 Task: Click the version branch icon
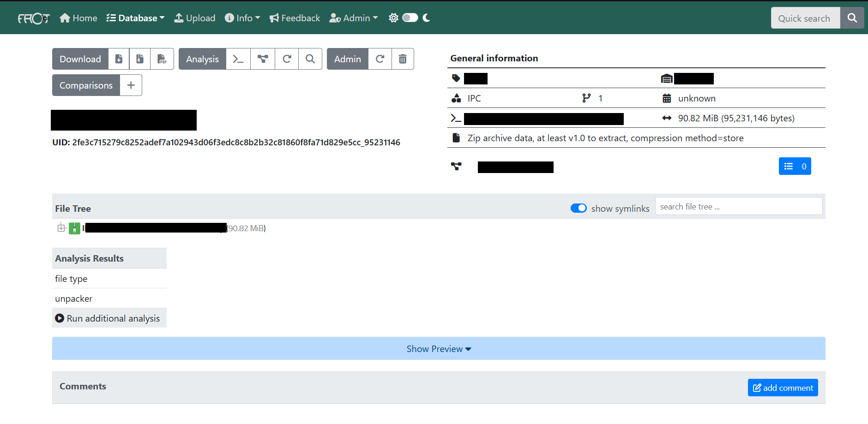pyautogui.click(x=586, y=98)
